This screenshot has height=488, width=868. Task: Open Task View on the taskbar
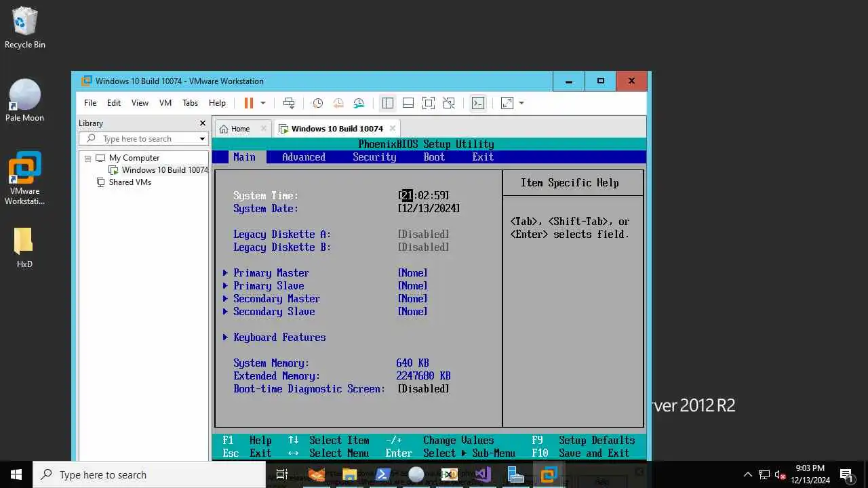282,474
